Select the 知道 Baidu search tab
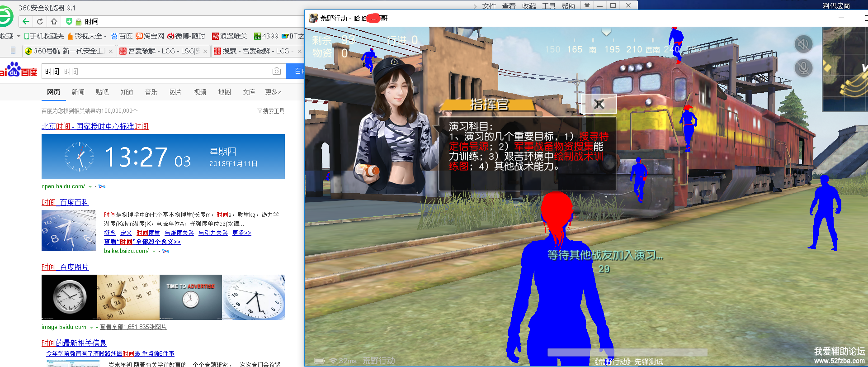This screenshot has height=367, width=868. [127, 92]
